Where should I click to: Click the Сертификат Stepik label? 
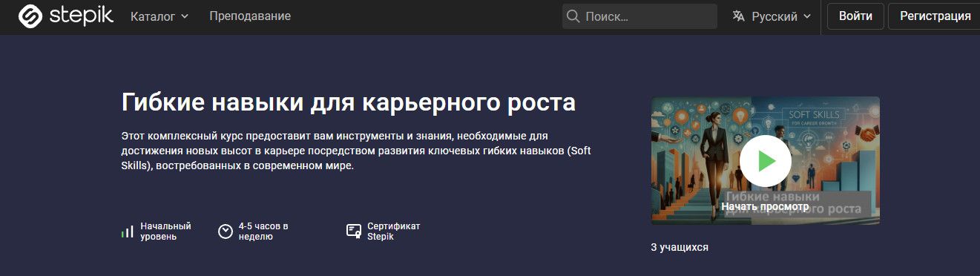[x=393, y=231]
